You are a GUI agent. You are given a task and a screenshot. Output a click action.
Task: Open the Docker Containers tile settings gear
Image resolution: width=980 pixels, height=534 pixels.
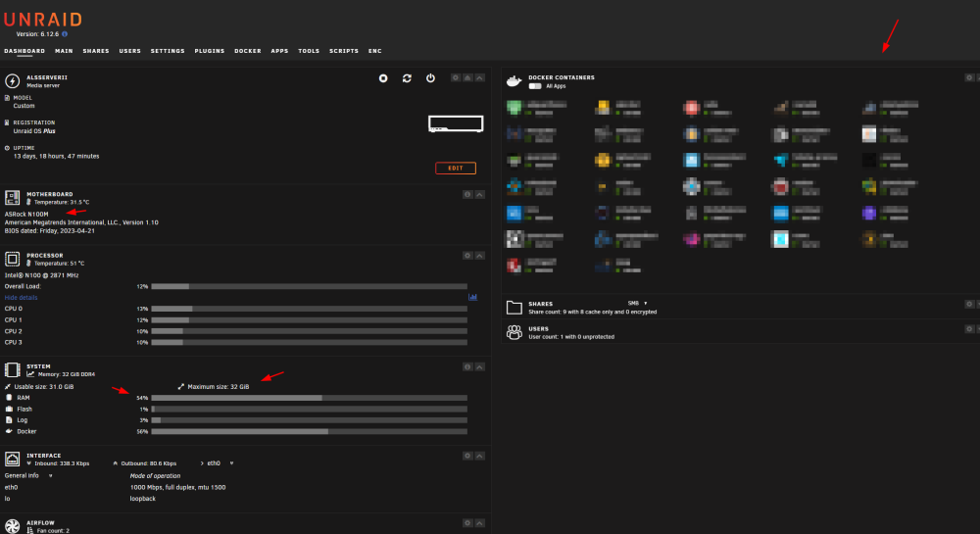[x=969, y=78]
